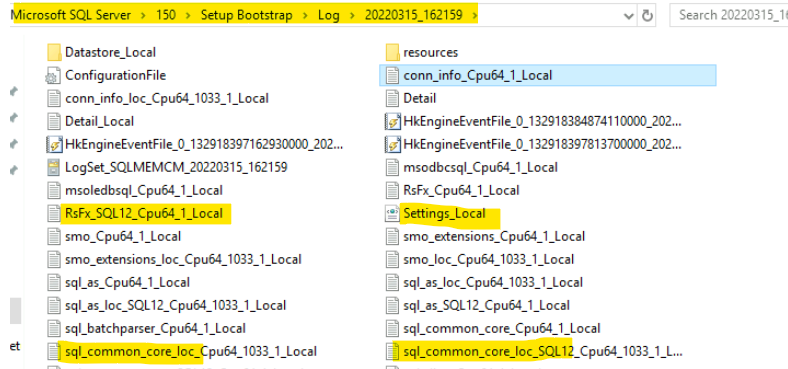This screenshot has height=369, width=788.
Task: Refresh the current folder view
Action: tap(648, 16)
